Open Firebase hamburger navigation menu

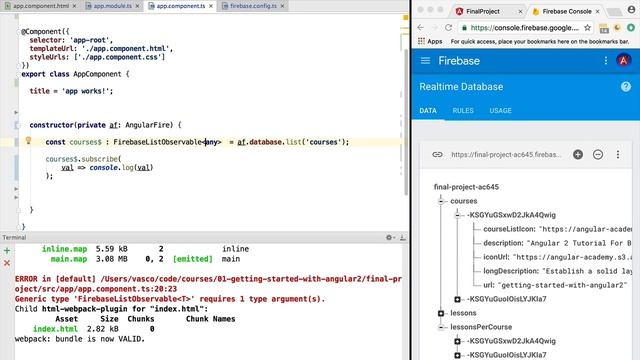(x=425, y=60)
